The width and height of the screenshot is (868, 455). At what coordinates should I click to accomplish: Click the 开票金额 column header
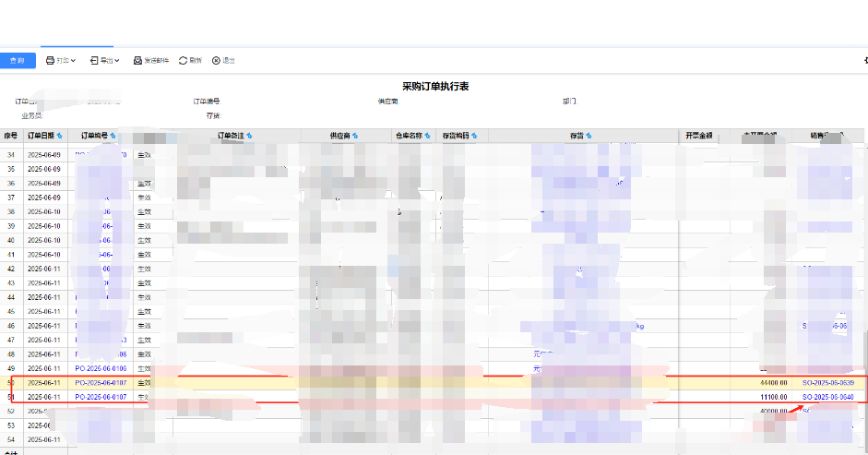click(x=698, y=136)
